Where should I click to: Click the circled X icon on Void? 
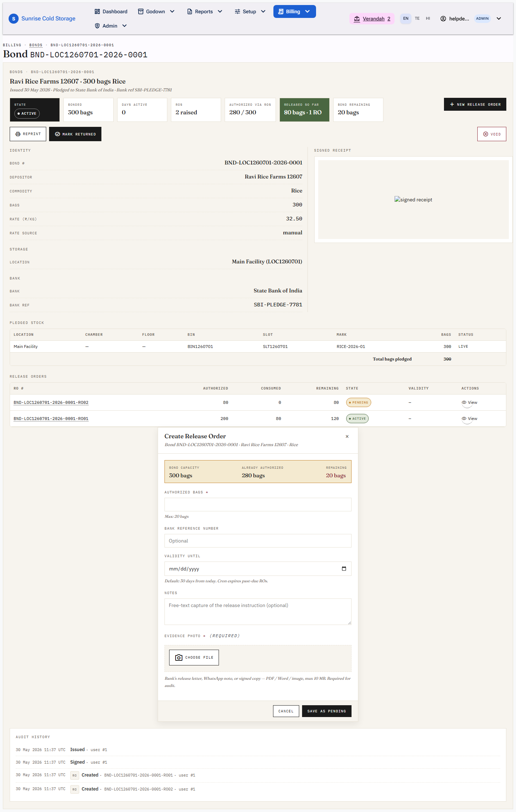pos(486,134)
